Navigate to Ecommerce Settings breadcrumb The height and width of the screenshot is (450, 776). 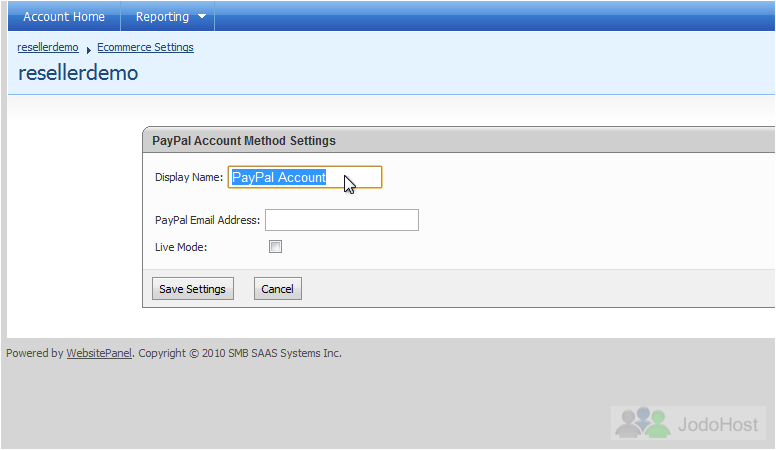(x=145, y=47)
